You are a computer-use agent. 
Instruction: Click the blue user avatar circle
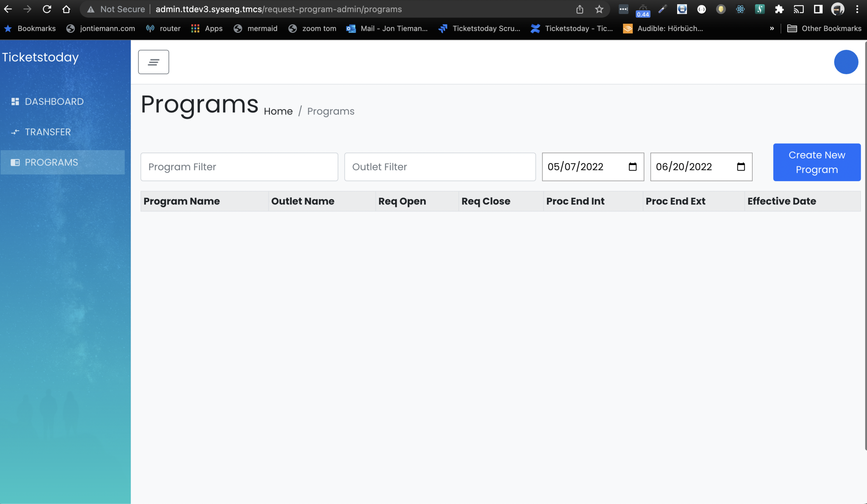[x=846, y=62]
